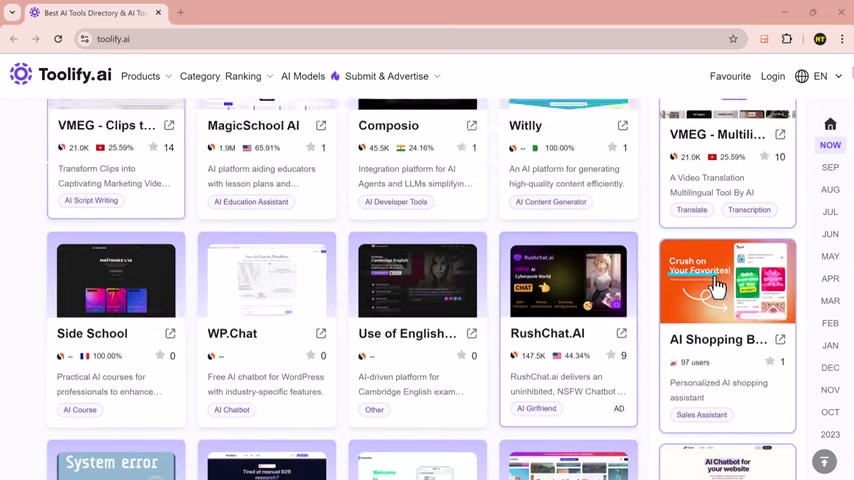Favourite star on MagicSchool AI card
The image size is (854, 480).
tap(310, 147)
